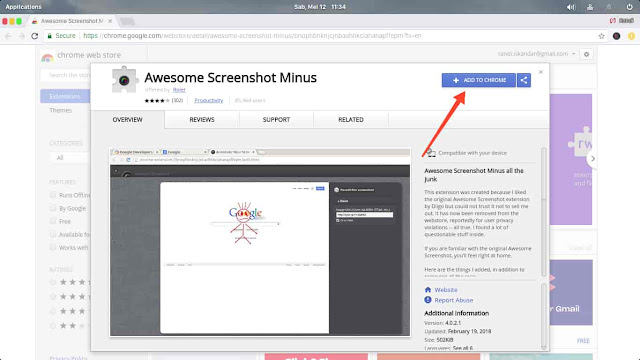This screenshot has width=640, height=360.
Task: Visit the extension Website link
Action: coord(446,290)
